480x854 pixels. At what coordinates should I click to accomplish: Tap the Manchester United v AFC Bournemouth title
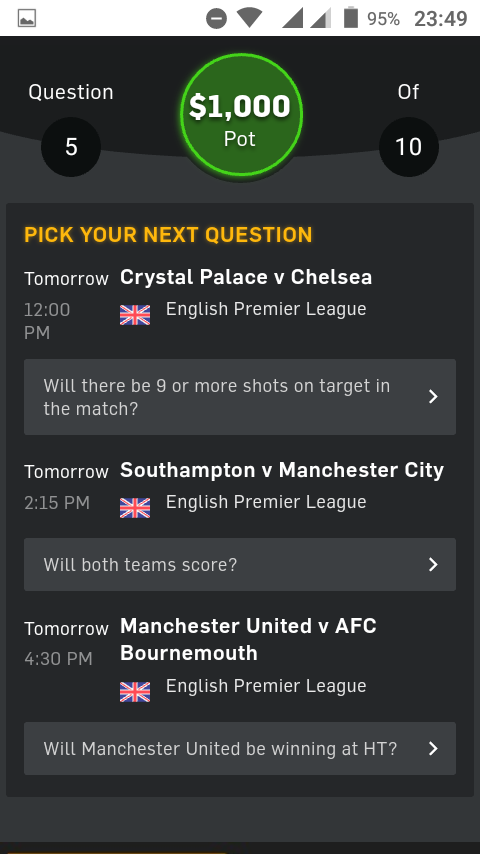coord(248,639)
